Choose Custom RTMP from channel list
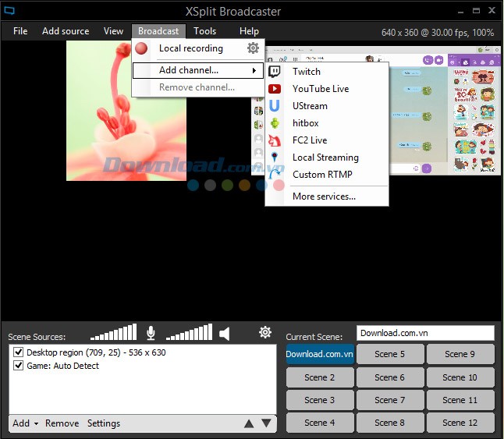The width and height of the screenshot is (504, 439). [x=327, y=175]
